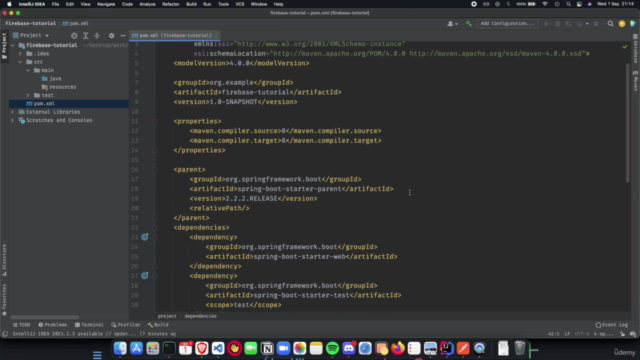Toggle the Project side tab
Viewport: 640px width, 360px height.
pyautogui.click(x=4, y=46)
